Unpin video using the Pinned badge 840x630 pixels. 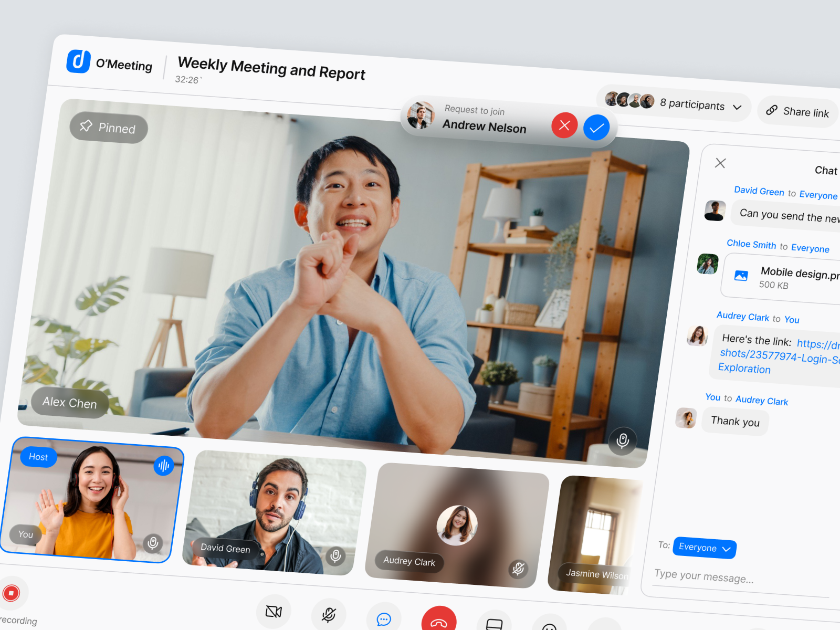(109, 128)
